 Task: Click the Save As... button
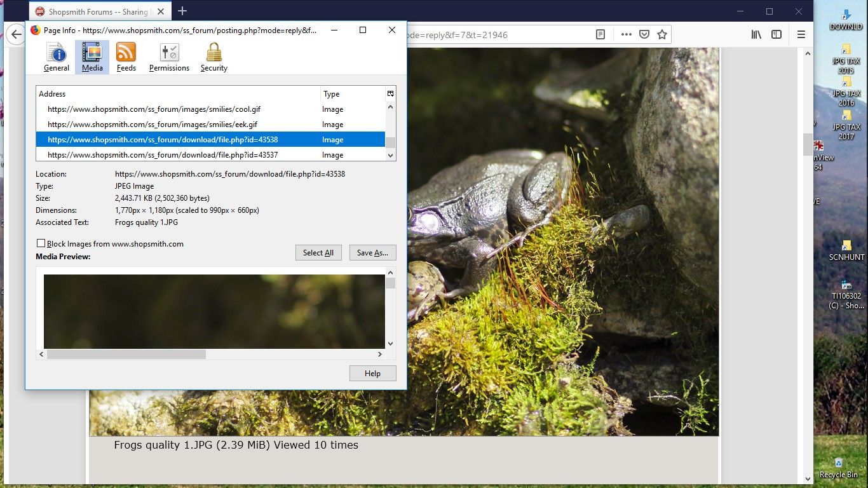click(x=373, y=252)
